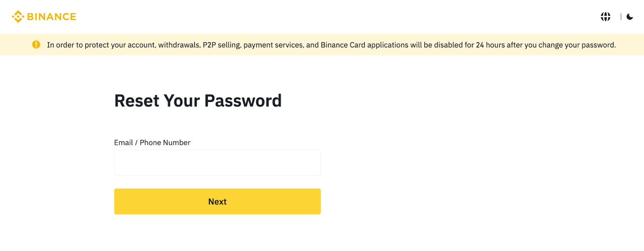Enable dark theme from the header
Viewport: 644px width, 251px height.
[630, 16]
